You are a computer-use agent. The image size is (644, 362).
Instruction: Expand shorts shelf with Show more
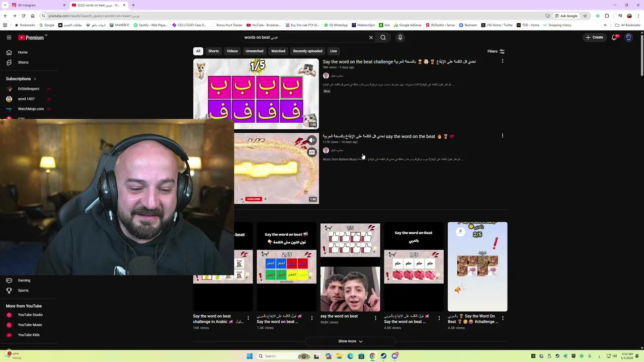pyautogui.click(x=350, y=341)
